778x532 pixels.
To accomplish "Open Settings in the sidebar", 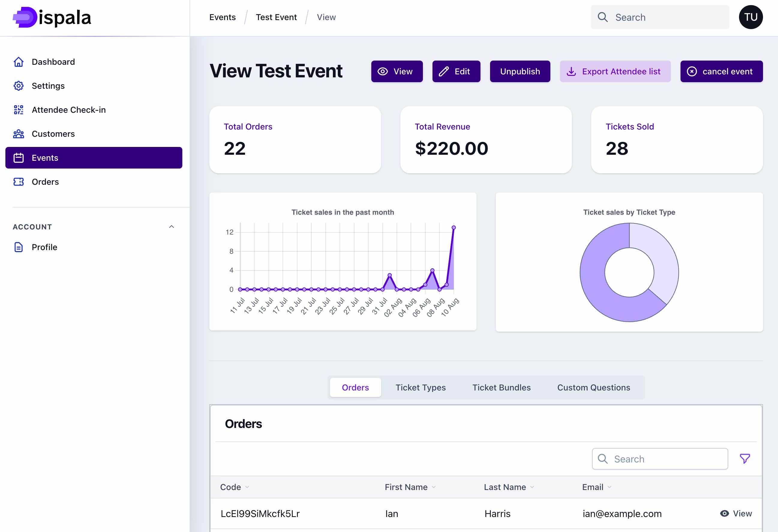I will point(94,86).
